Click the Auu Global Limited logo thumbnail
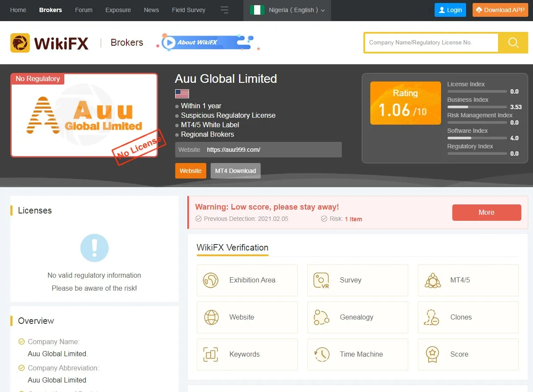 coord(84,115)
